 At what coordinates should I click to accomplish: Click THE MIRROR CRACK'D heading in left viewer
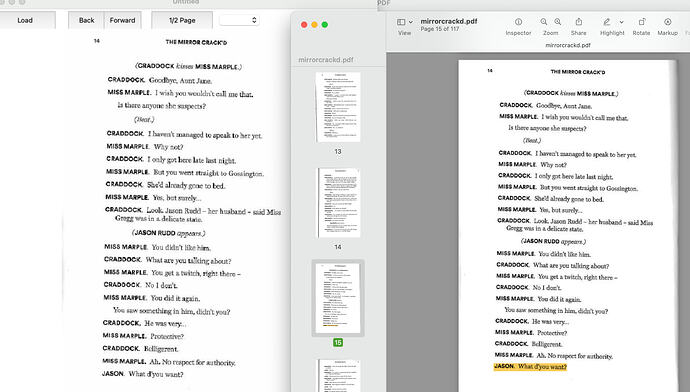(x=196, y=42)
